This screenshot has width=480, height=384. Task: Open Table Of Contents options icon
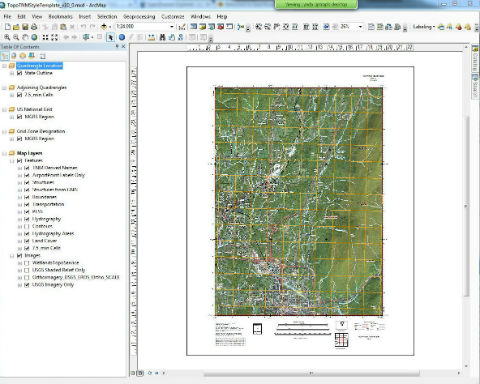pos(43,56)
